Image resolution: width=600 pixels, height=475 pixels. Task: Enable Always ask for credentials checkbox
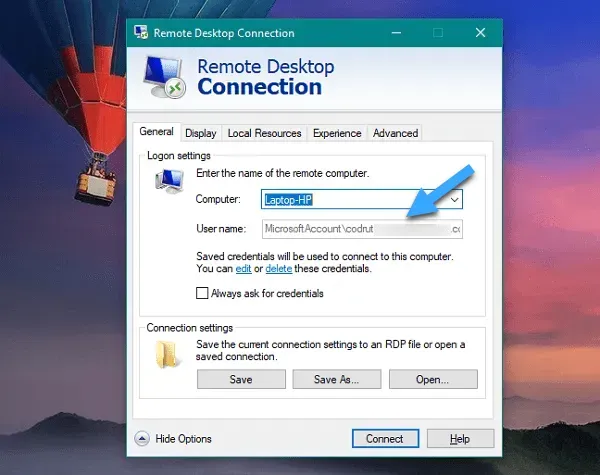(x=202, y=293)
